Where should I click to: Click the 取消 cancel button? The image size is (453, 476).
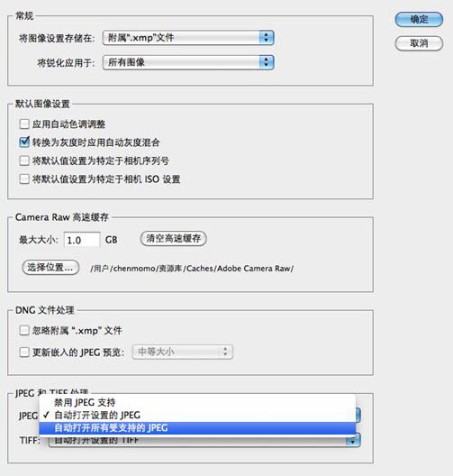[419, 43]
